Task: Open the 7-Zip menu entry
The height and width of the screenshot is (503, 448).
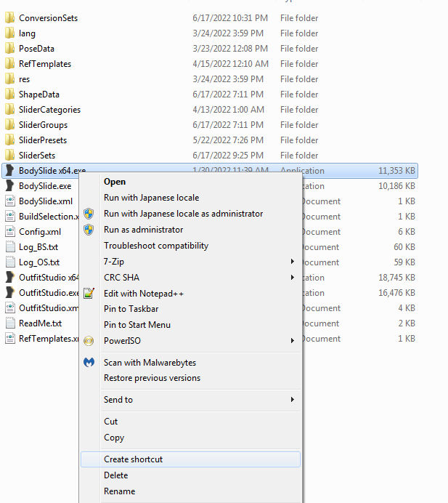Action: [190, 262]
